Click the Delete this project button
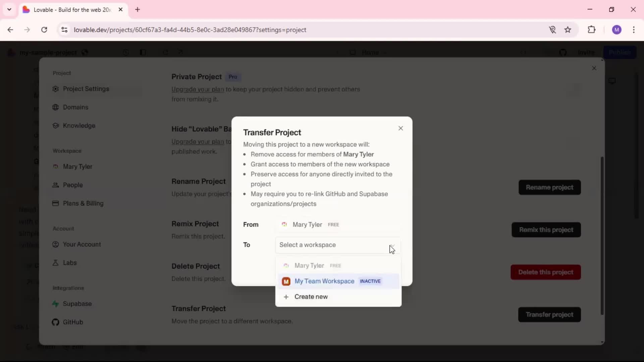Viewport: 644px width, 362px height. click(546, 272)
